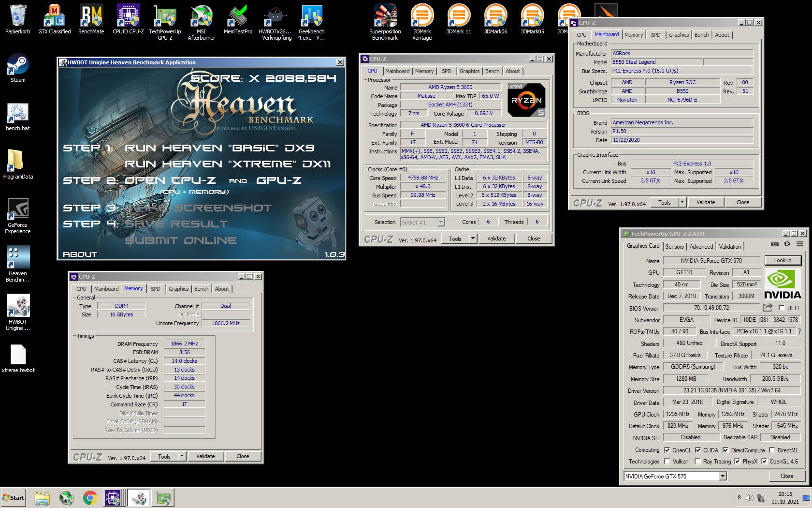Open the HWBOT Unigine desktop shortcut
The image size is (812, 508).
point(18,313)
